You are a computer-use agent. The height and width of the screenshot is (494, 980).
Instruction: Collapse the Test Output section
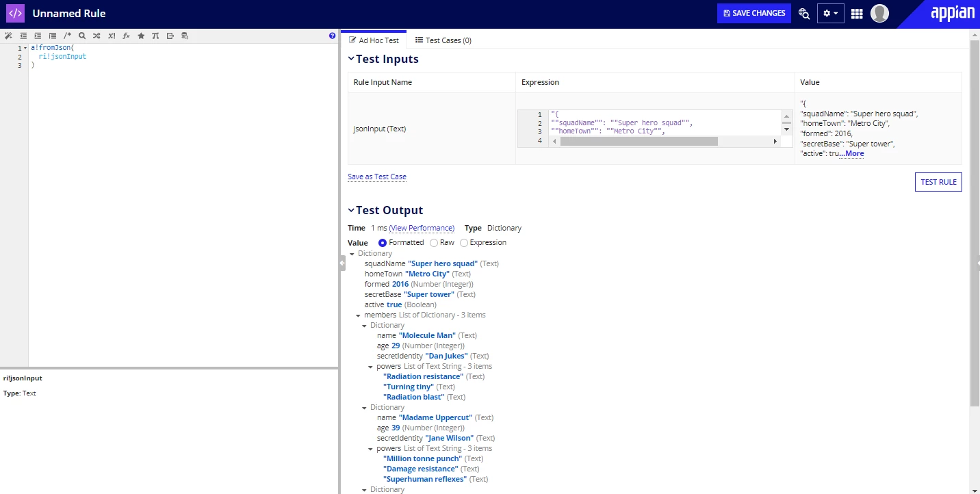[x=351, y=210]
